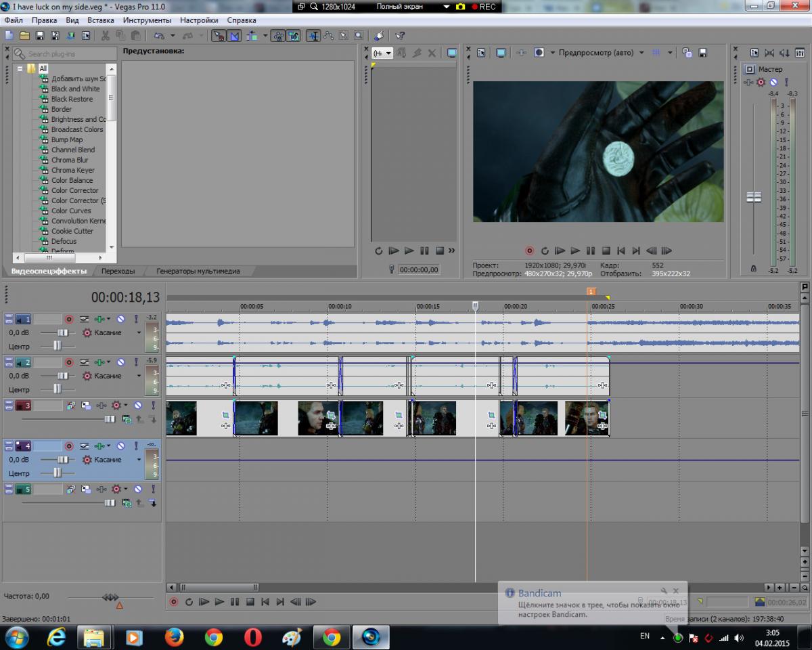Select the Chroma Keyer effect
Image resolution: width=812 pixels, height=650 pixels.
[x=72, y=170]
